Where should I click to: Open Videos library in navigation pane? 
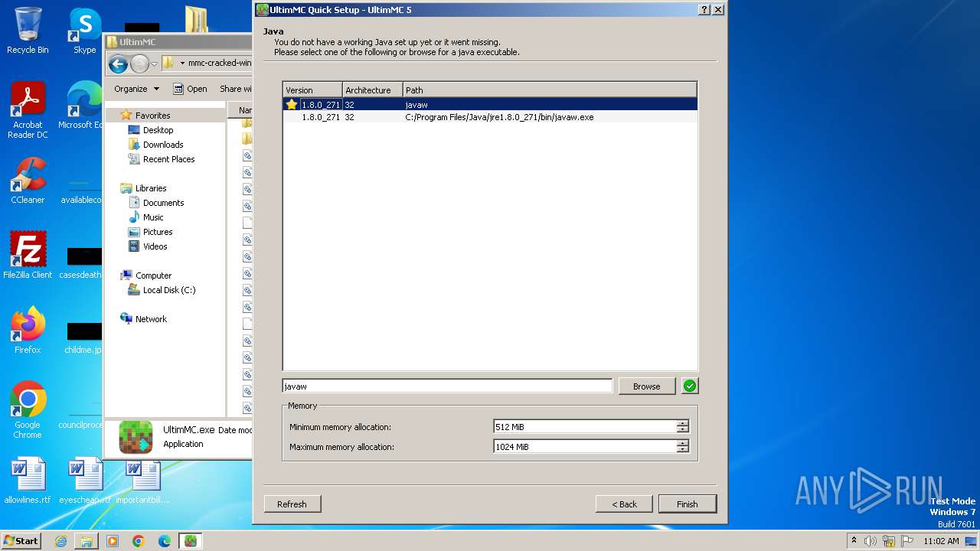[155, 246]
